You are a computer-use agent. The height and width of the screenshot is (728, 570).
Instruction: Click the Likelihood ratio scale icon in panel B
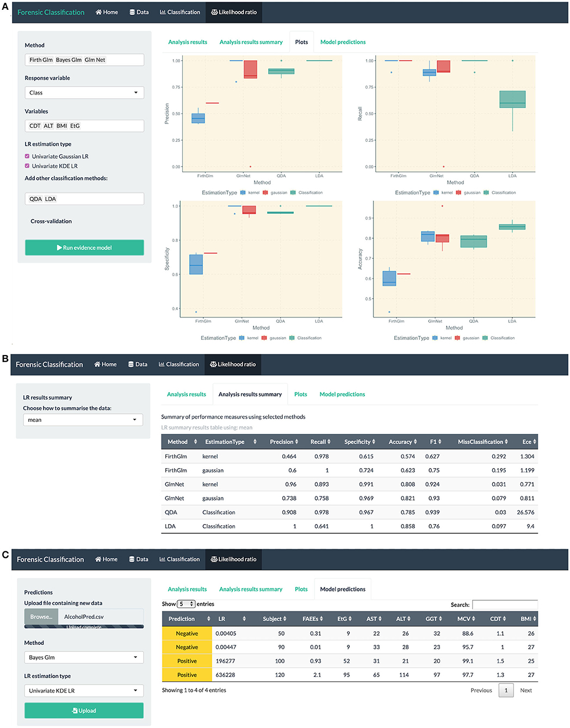(213, 364)
